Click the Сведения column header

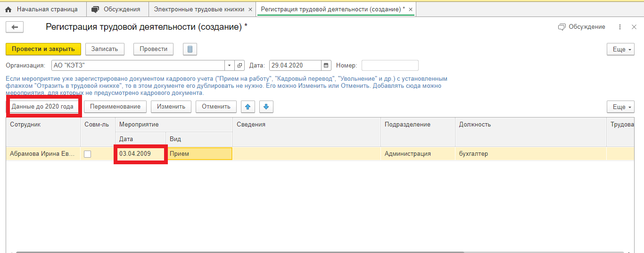[306, 132]
